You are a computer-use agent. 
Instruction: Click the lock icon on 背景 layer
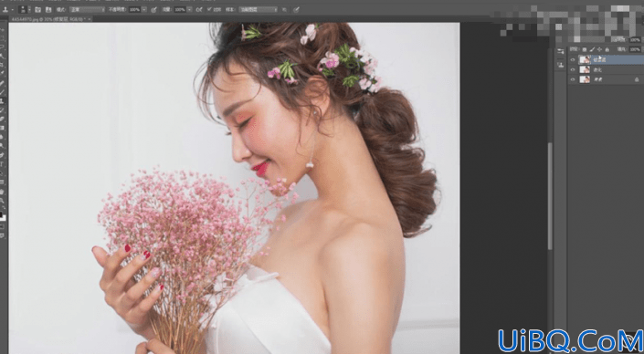point(637,79)
